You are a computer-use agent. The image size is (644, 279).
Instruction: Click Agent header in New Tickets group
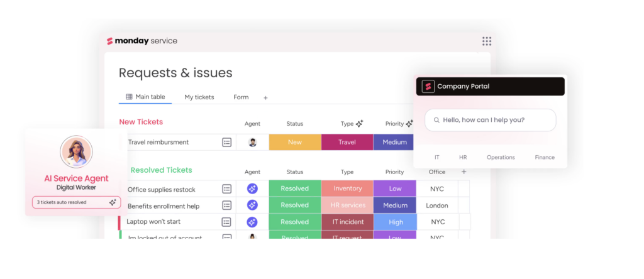[x=252, y=124]
